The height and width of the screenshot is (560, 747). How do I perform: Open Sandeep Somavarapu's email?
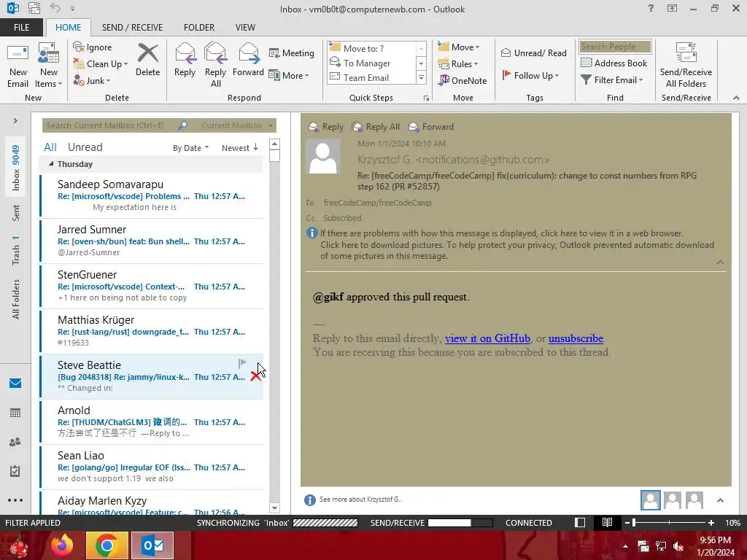point(152,195)
